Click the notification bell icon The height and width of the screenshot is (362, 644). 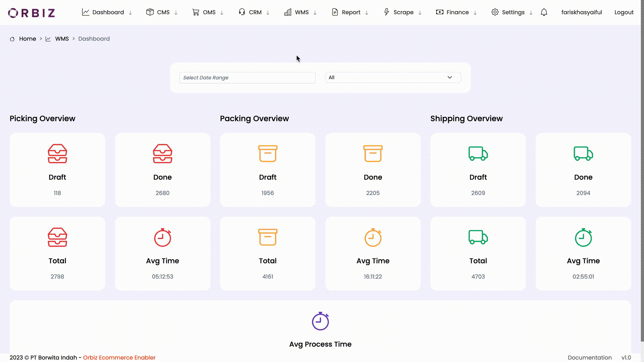tap(544, 12)
